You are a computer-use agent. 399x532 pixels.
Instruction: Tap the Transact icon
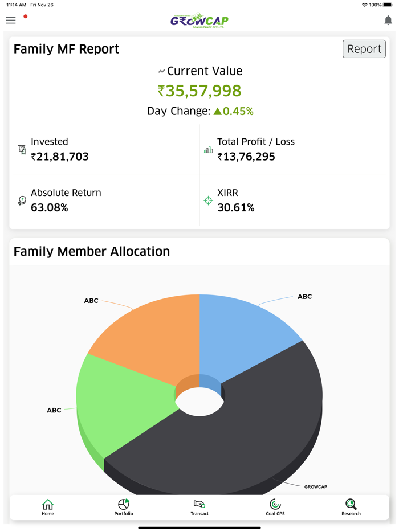[199, 504]
